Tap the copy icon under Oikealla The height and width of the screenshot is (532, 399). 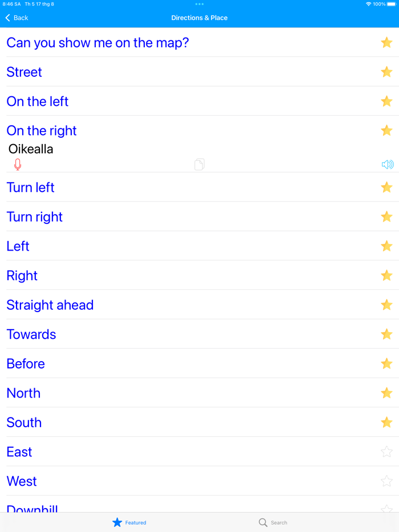(x=199, y=164)
